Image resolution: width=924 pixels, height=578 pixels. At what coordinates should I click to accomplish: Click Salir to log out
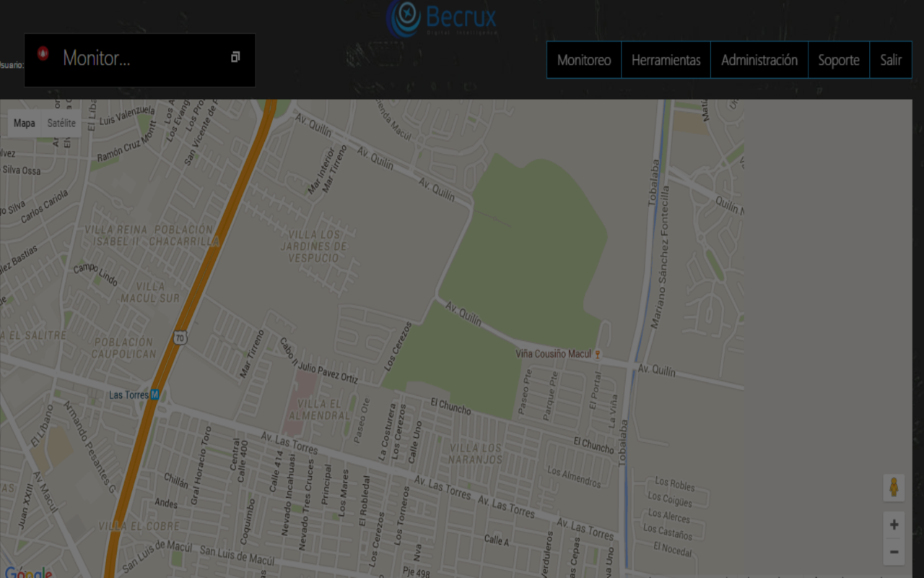click(891, 60)
